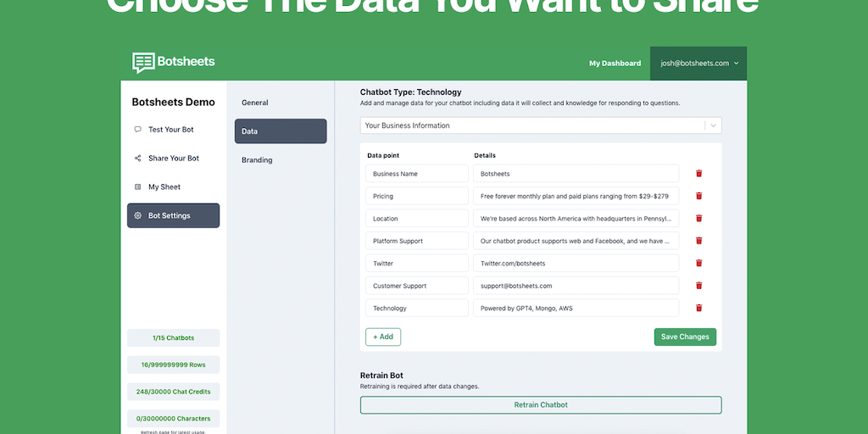Edit the Location data point field

[x=417, y=218]
